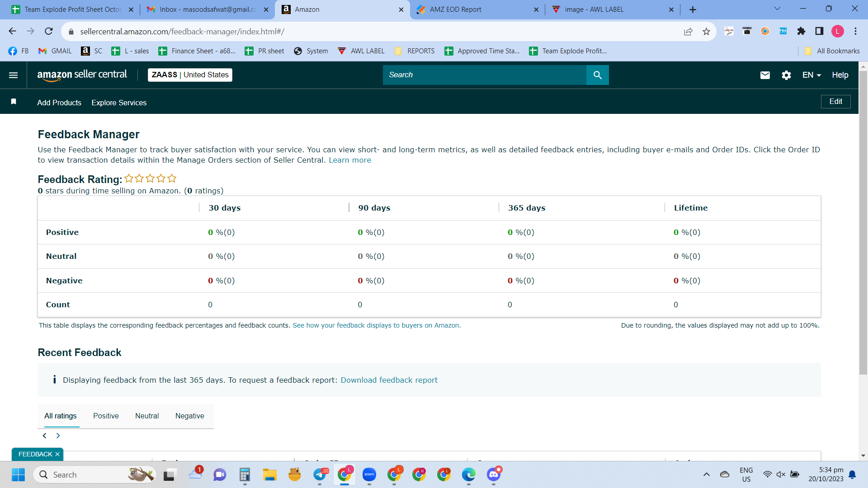Open the PR sheet bookmark
This screenshot has width=868, height=488.
click(x=264, y=51)
